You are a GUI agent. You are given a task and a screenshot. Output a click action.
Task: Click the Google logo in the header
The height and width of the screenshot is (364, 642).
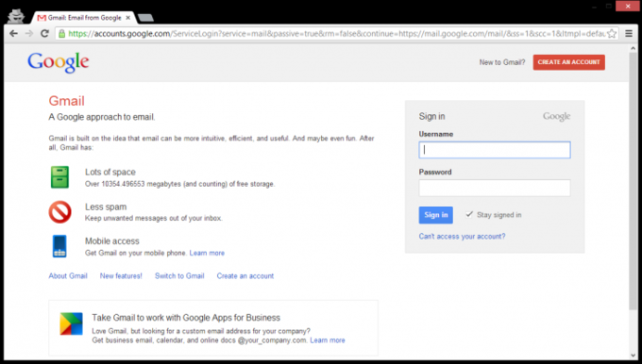point(59,62)
